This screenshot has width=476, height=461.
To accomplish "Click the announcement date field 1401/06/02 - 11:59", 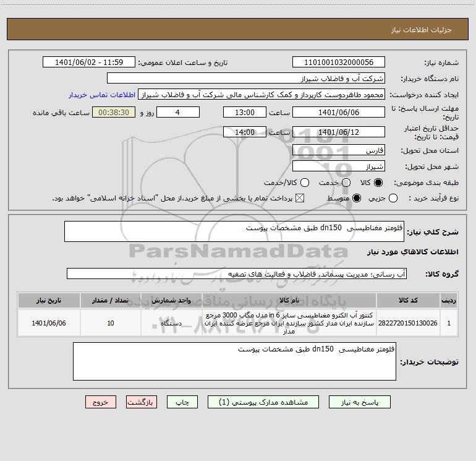I will pos(89,62).
